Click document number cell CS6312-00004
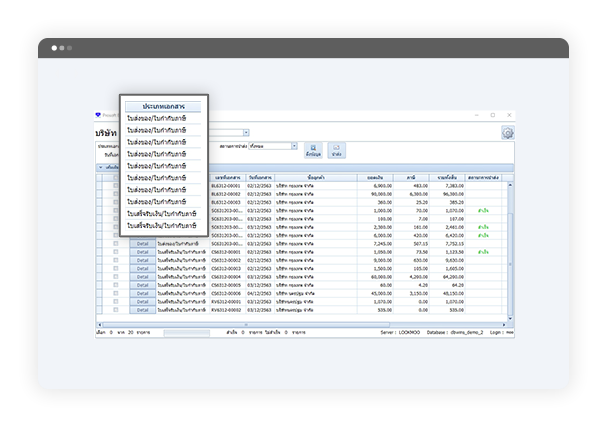This screenshot has width=610, height=425. [x=226, y=277]
